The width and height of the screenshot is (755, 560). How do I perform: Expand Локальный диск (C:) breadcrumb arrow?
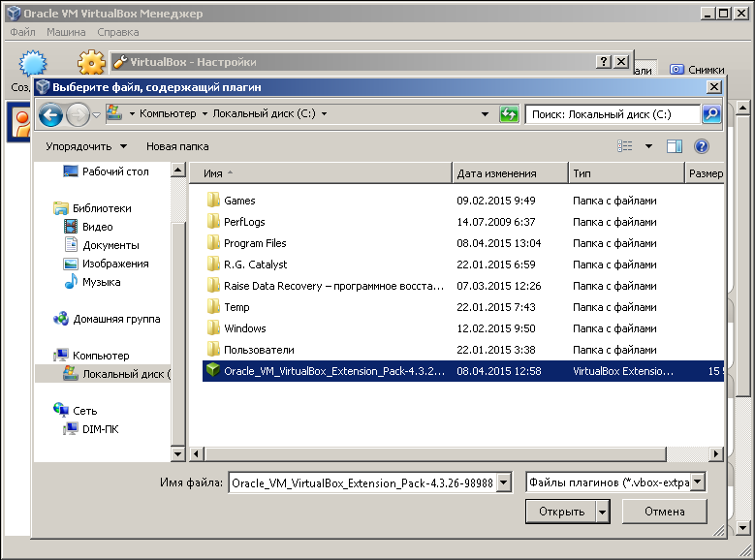324,113
